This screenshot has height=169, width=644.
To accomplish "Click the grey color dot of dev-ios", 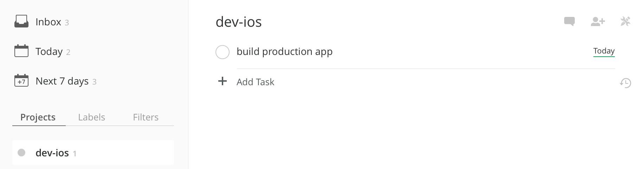I will (21, 152).
